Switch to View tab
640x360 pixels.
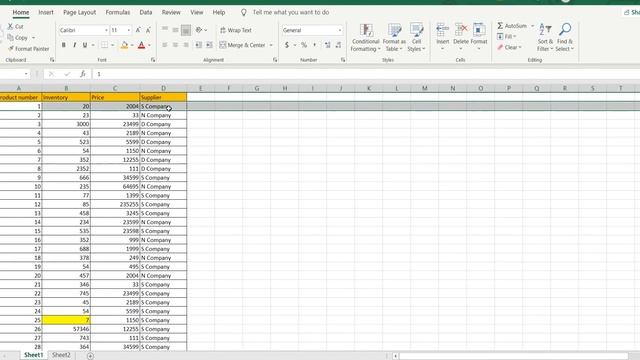point(197,12)
